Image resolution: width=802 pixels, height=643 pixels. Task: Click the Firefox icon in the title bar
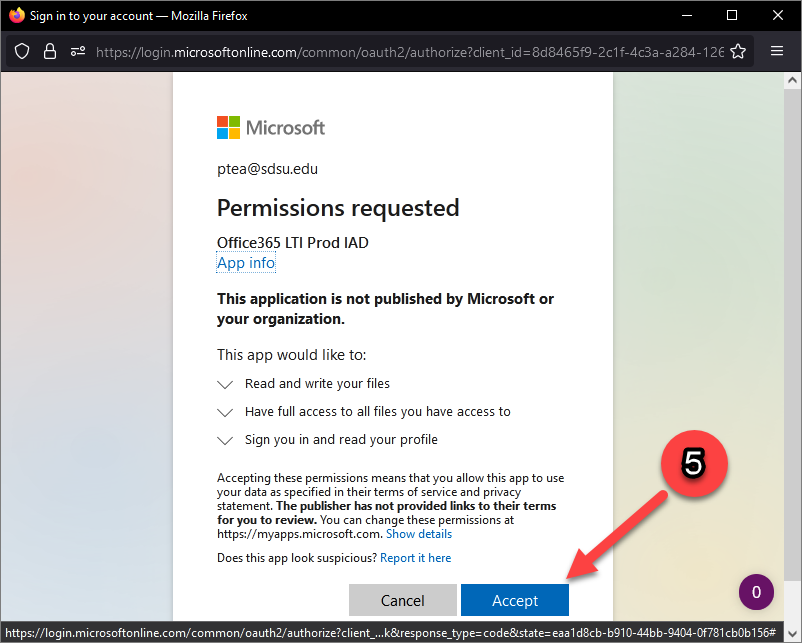pyautogui.click(x=16, y=15)
